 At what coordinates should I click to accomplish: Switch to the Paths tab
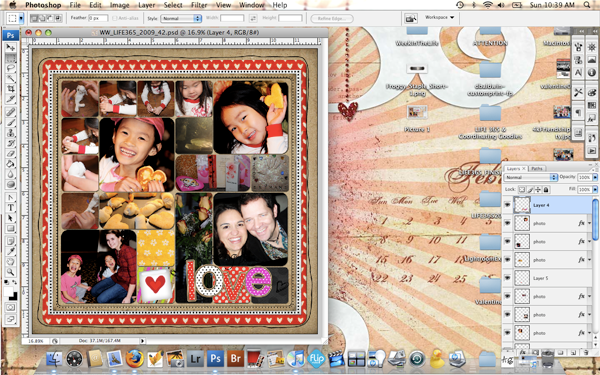(x=537, y=168)
